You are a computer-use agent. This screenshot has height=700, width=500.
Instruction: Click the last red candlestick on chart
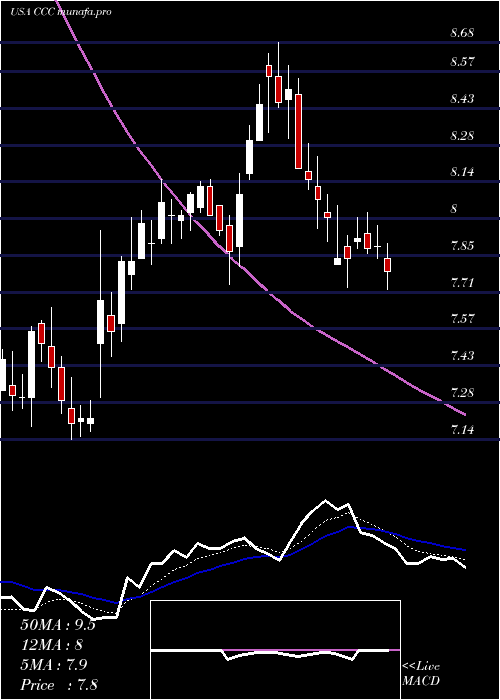388,264
